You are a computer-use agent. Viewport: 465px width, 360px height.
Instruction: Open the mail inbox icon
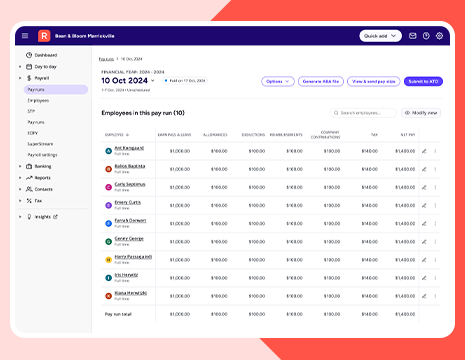(413, 36)
